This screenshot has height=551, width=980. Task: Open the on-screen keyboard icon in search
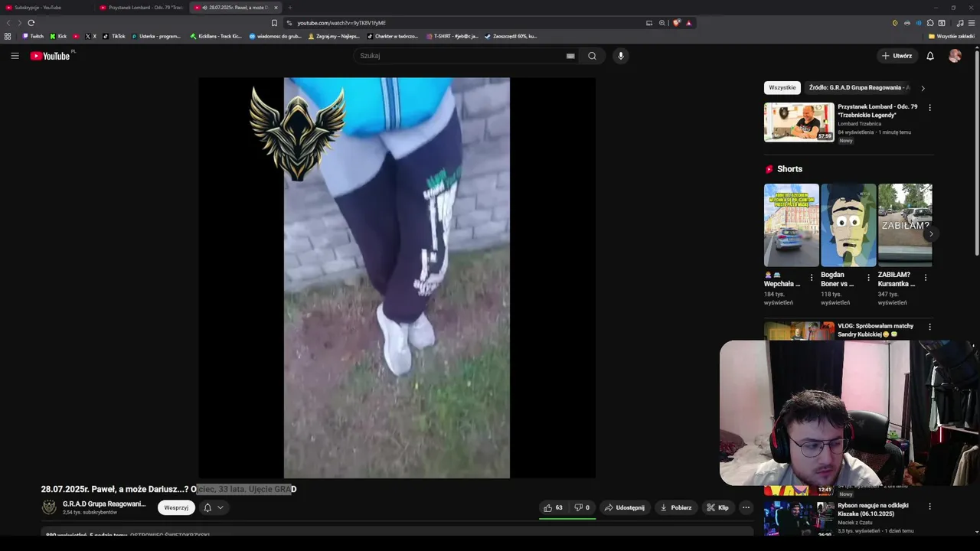570,56
